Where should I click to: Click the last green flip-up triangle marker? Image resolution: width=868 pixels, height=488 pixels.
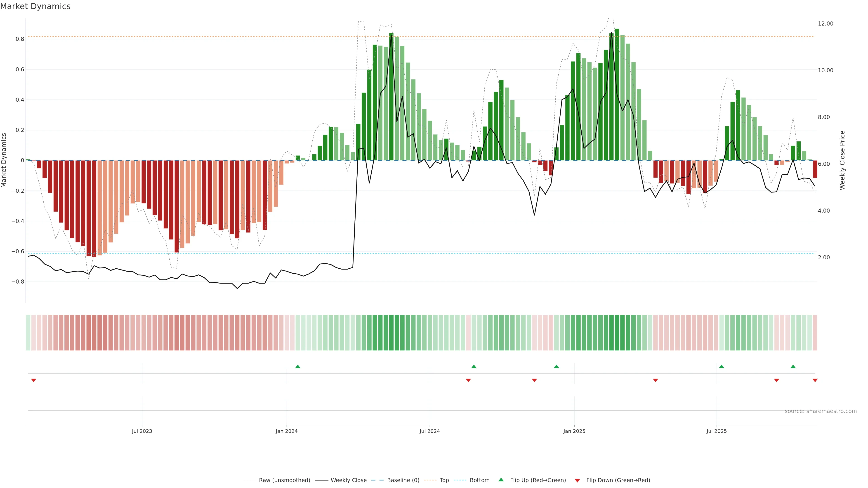pos(793,366)
